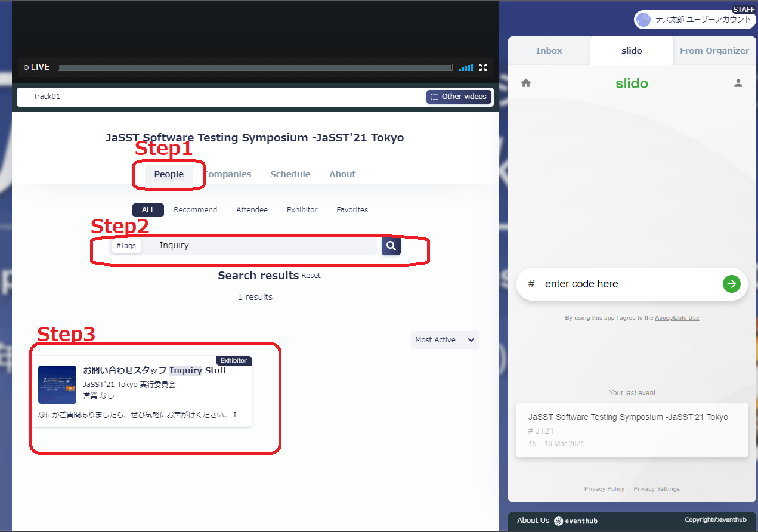Click Reset next to Search results
Image resolution: width=758 pixels, height=532 pixels.
click(x=311, y=276)
